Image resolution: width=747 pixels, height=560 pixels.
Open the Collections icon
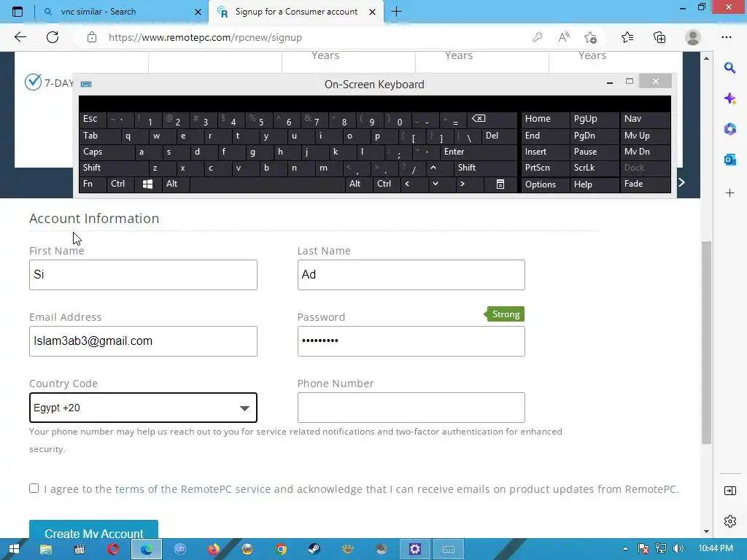[659, 37]
